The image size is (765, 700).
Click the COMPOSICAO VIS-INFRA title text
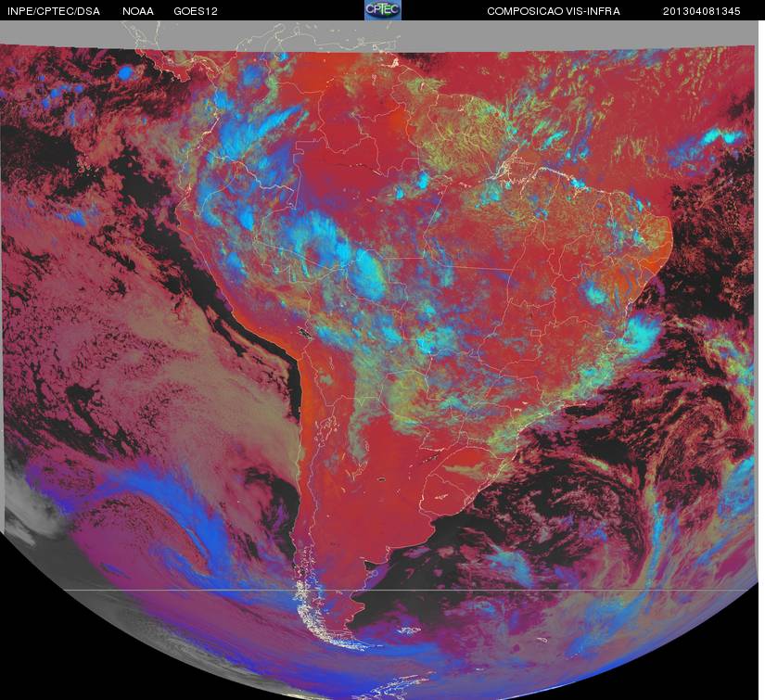554,11
